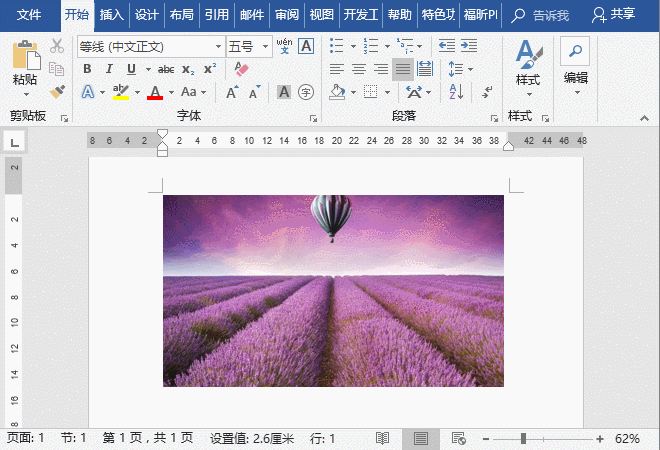
Task: Click the Decrease Indent icon
Action: pos(447,45)
